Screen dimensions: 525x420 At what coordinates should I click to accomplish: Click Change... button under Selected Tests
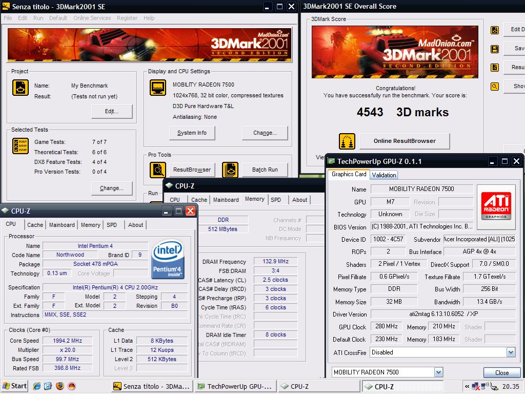(x=112, y=188)
